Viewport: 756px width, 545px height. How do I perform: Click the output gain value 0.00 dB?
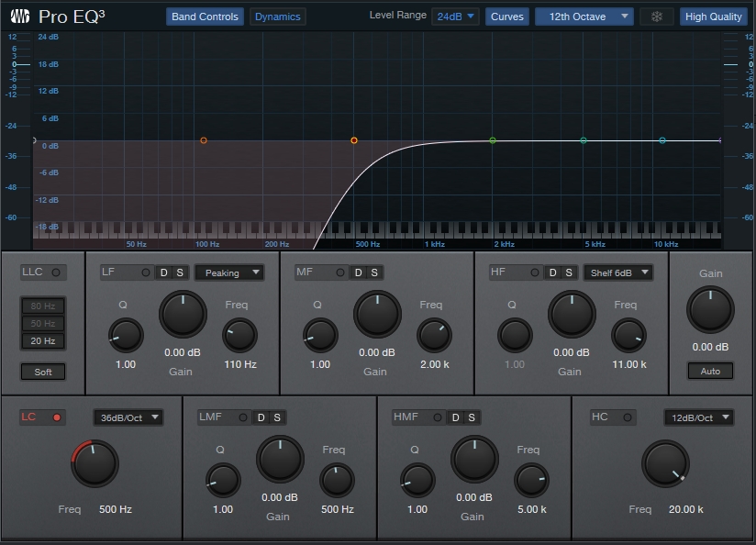[x=710, y=347]
